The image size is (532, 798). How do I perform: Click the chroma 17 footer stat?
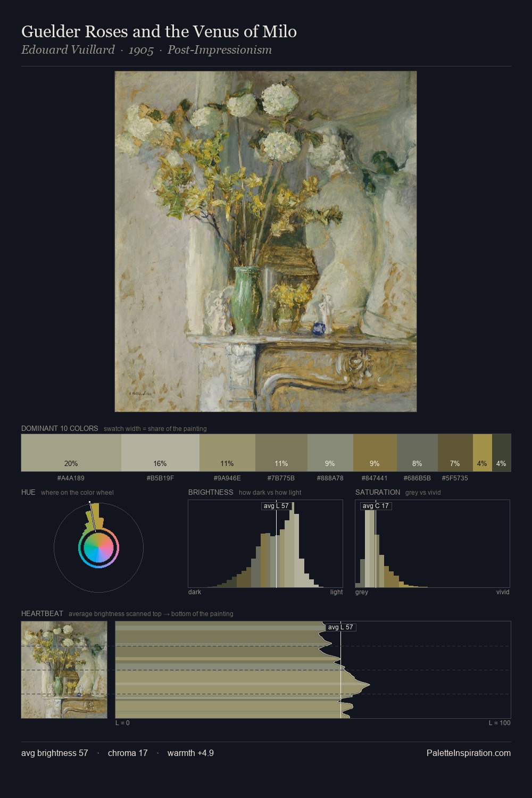[x=128, y=753]
